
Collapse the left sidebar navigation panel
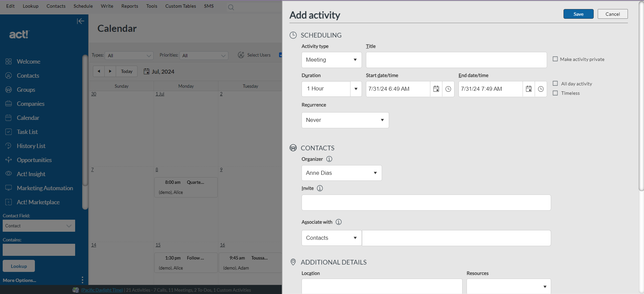tap(80, 21)
